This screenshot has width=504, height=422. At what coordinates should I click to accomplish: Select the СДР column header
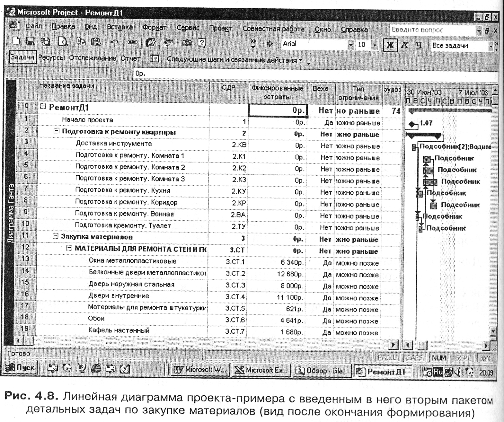pos(229,92)
